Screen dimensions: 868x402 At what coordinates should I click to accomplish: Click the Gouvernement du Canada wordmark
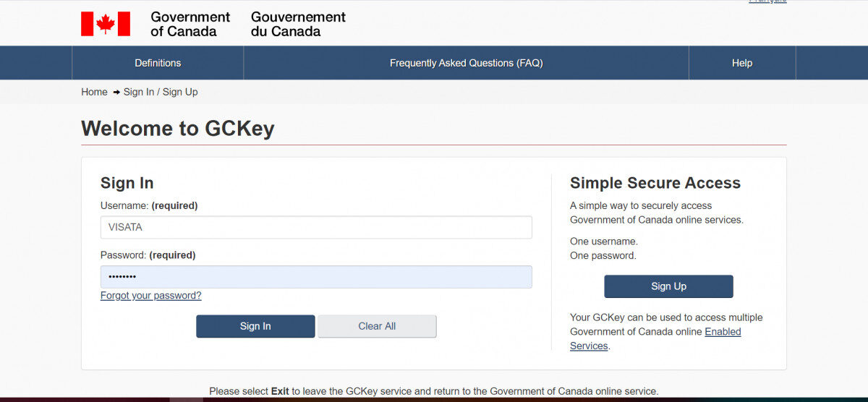(298, 24)
